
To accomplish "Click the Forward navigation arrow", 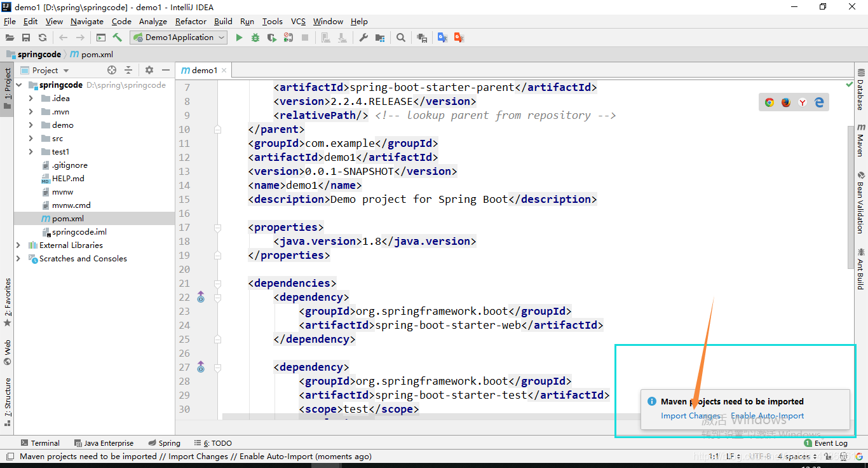I will click(x=80, y=38).
